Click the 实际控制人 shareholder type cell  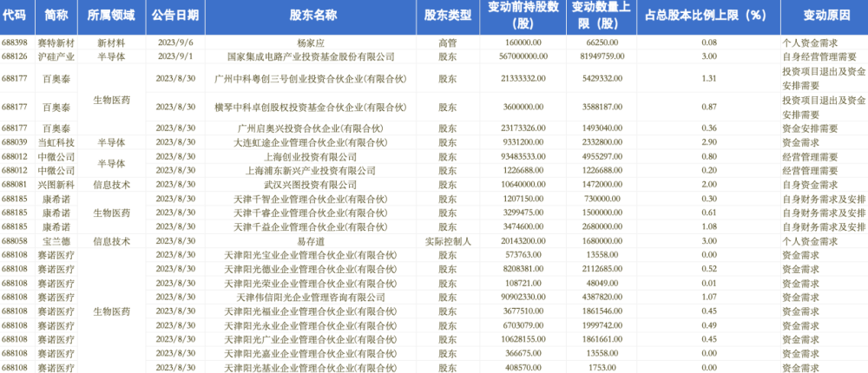coord(447,241)
